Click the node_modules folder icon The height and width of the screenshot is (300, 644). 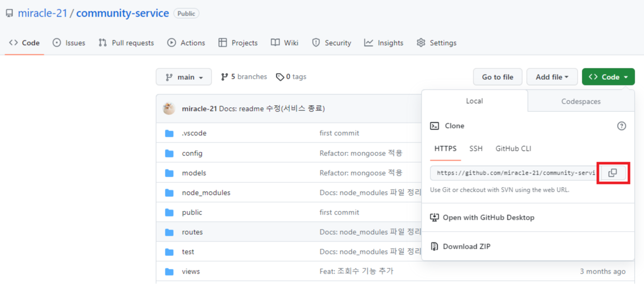pos(169,192)
